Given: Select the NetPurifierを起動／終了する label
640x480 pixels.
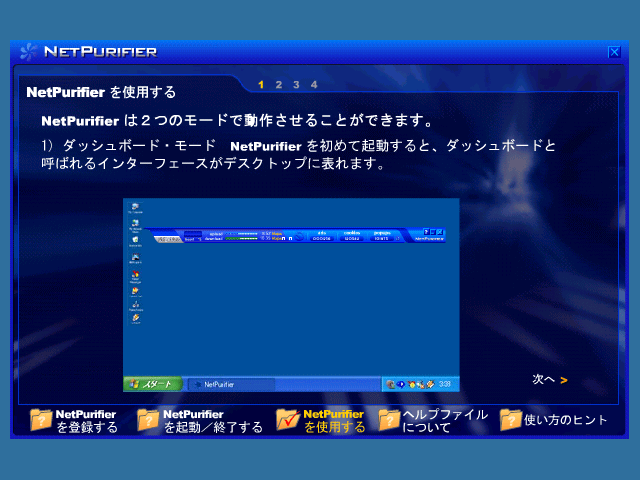Looking at the screenshot, I should click(x=213, y=421).
